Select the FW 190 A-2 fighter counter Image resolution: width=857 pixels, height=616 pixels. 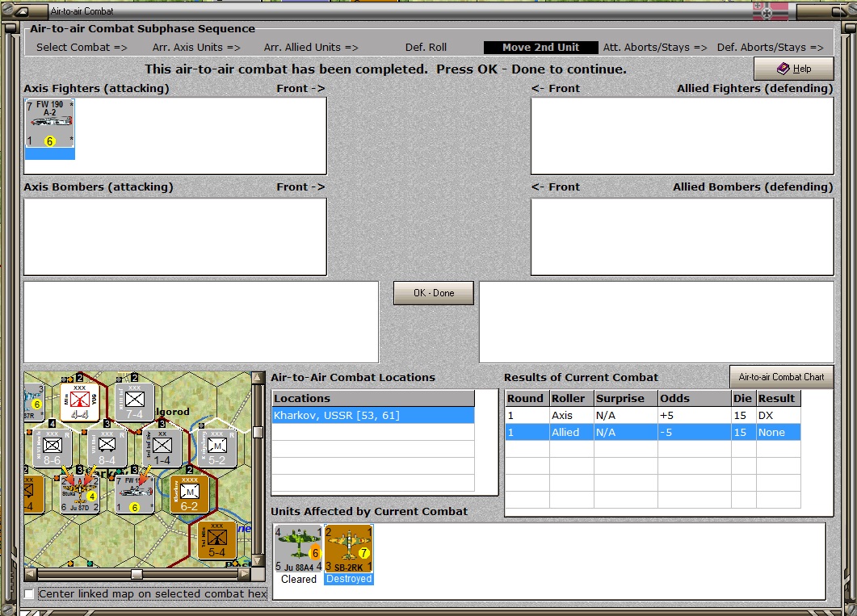click(x=50, y=124)
